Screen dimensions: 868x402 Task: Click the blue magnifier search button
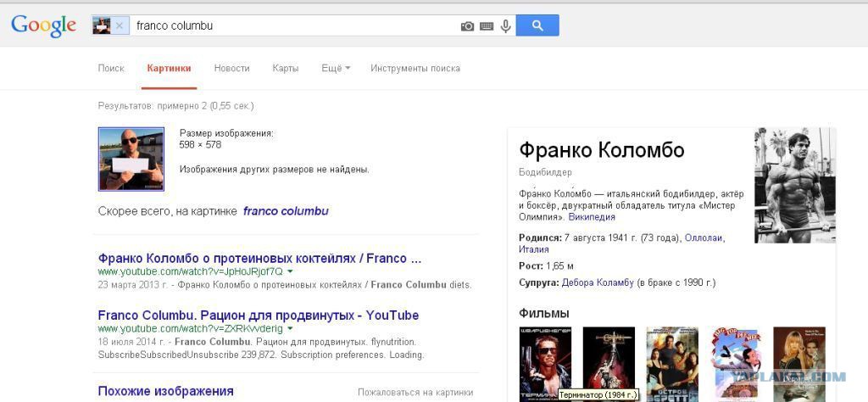coord(537,25)
